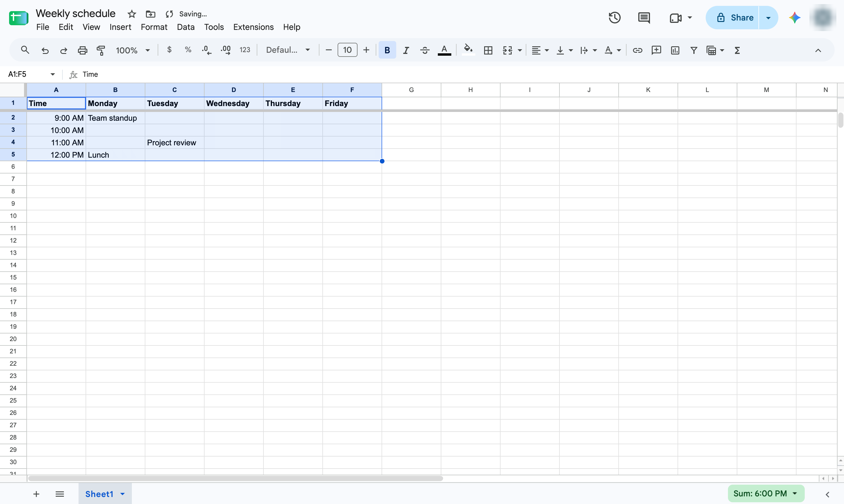Open the Format menu
844x504 pixels.
(x=154, y=27)
